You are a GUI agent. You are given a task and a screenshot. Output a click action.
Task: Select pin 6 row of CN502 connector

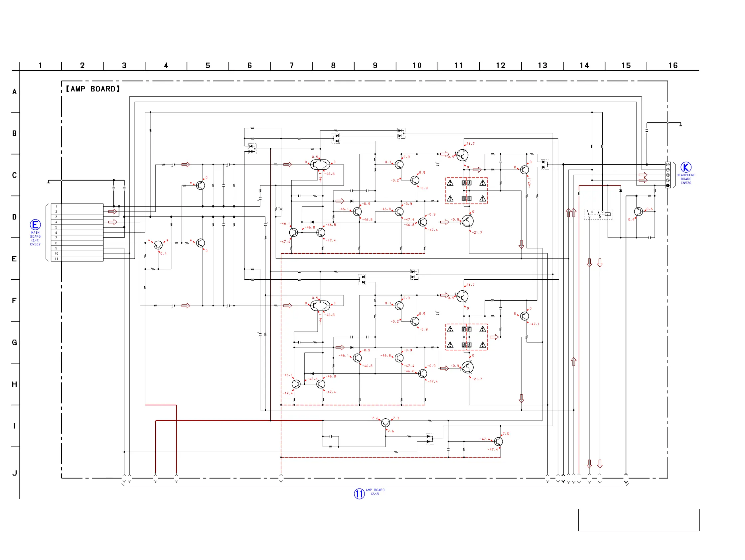[x=77, y=233]
